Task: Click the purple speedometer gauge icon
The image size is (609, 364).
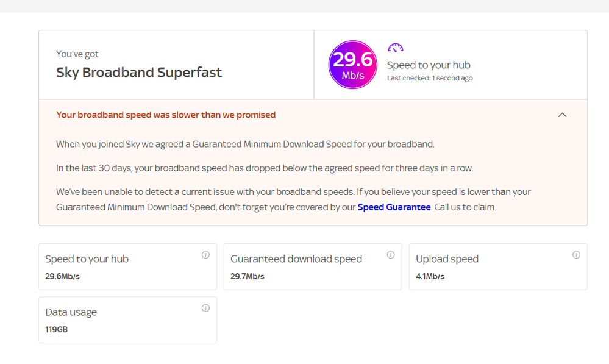Action: coord(396,48)
